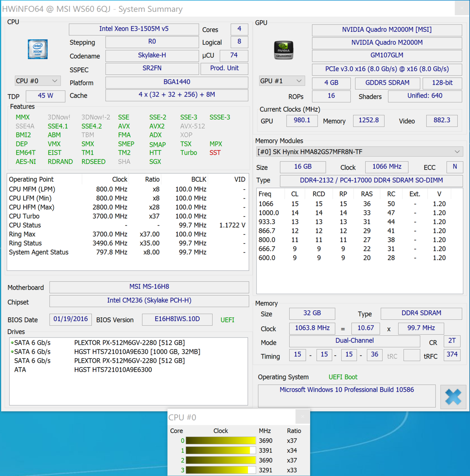Click the 'Intel CM236 (Skylake PCH-H)' chipset field
The width and height of the screenshot is (470, 476).
click(149, 301)
